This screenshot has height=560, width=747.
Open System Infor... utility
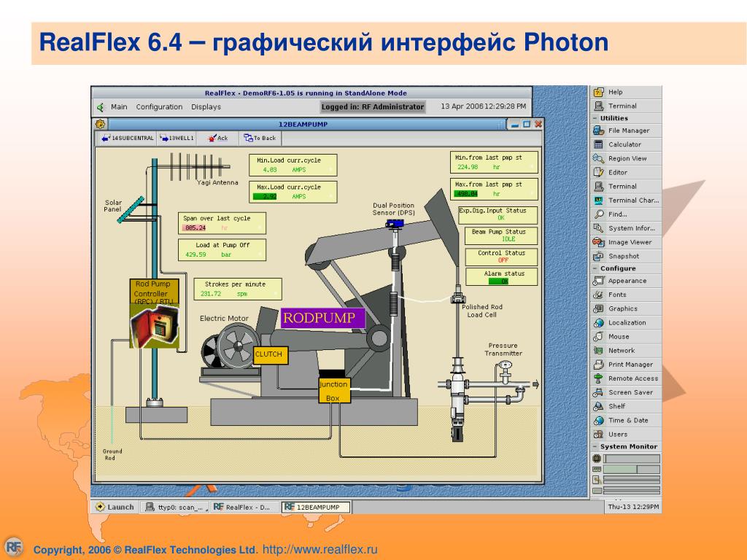pyautogui.click(x=626, y=228)
